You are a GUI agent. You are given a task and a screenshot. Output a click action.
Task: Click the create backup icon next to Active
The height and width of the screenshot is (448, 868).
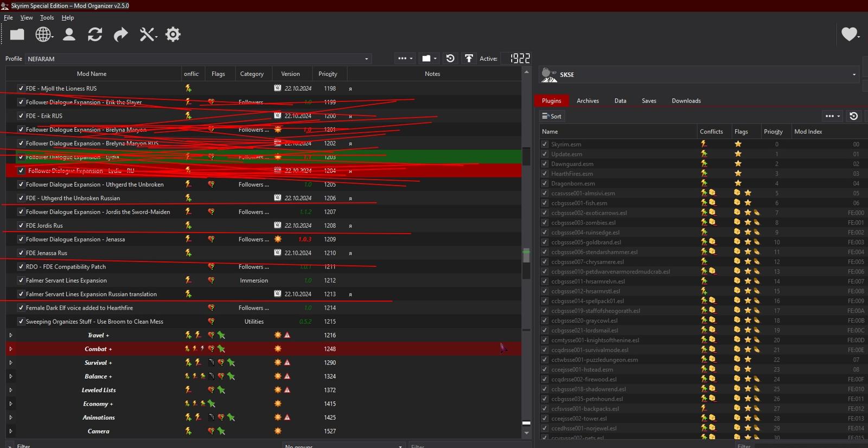tap(469, 59)
